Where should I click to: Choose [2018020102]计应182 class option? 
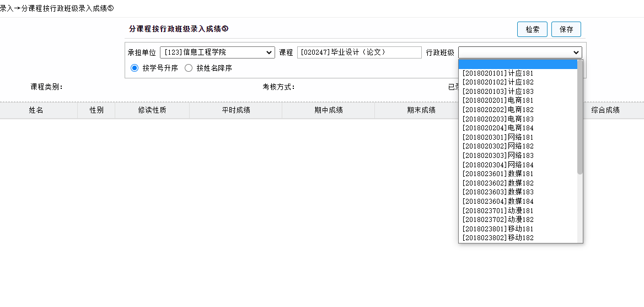[x=498, y=82]
